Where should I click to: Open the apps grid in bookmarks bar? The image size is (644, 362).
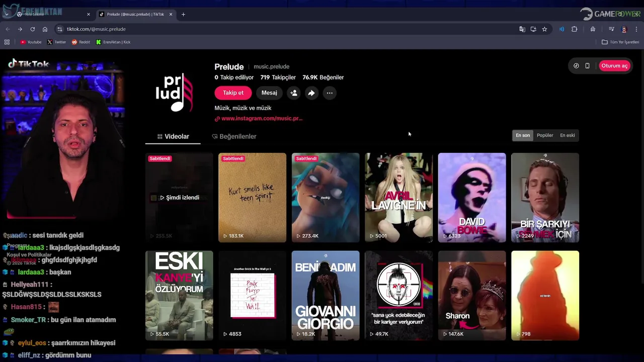point(7,42)
